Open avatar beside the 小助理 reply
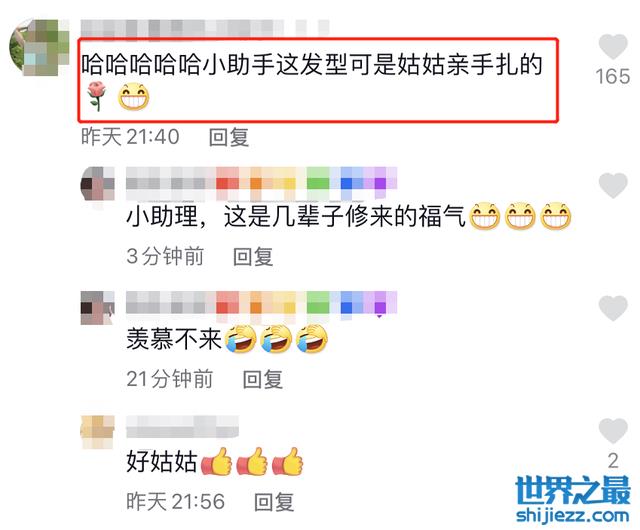Viewport: 640px width, 530px height. (98, 184)
